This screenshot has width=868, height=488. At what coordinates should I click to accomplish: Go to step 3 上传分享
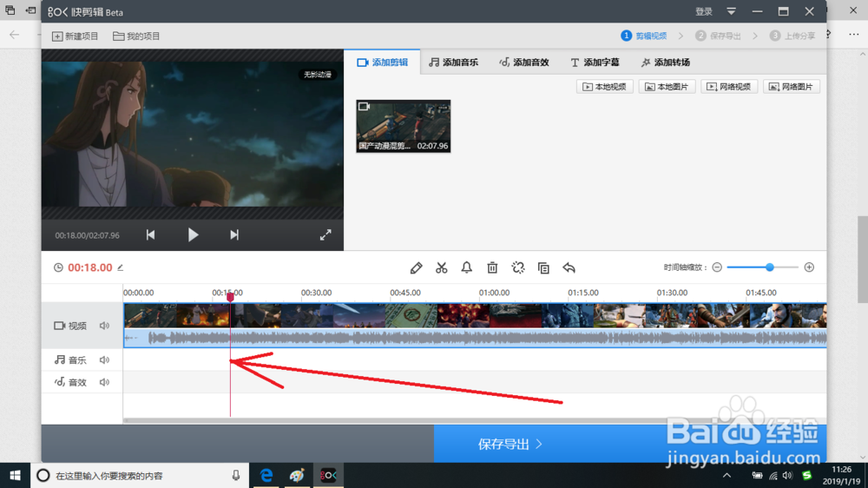tap(792, 36)
